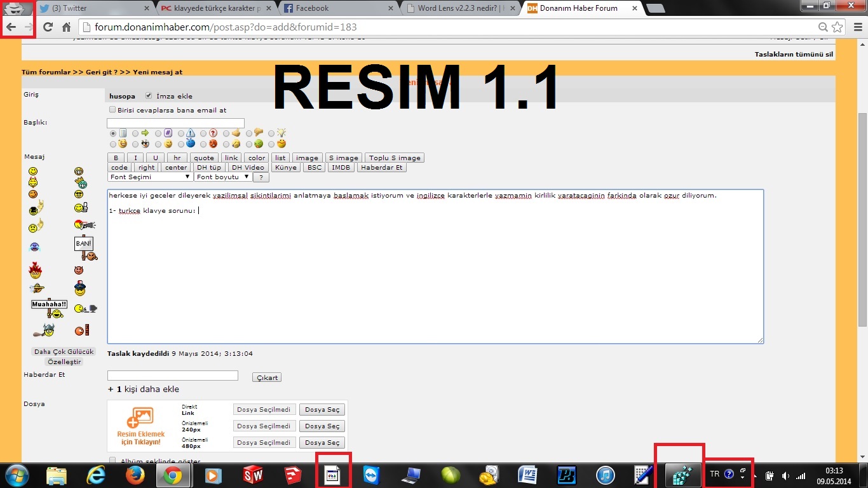Insert the thumbs-up smiley
Image resolution: width=868 pixels, height=488 pixels.
[x=80, y=207]
